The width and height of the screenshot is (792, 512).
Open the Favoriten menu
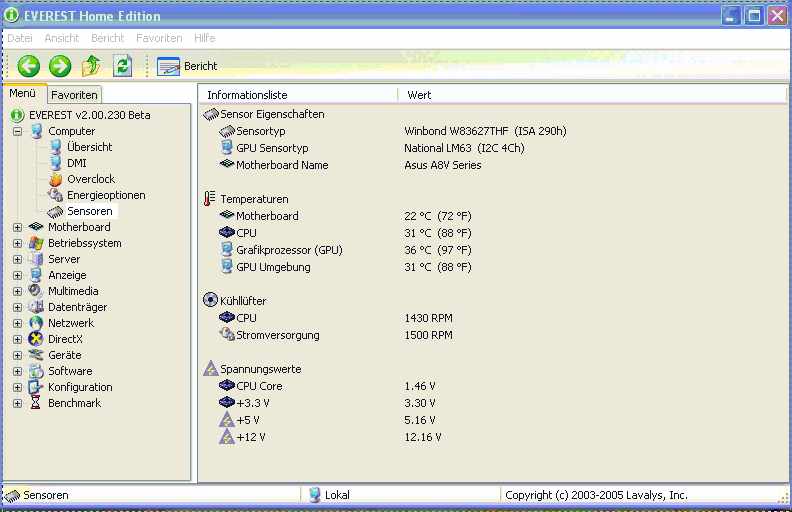pos(159,38)
